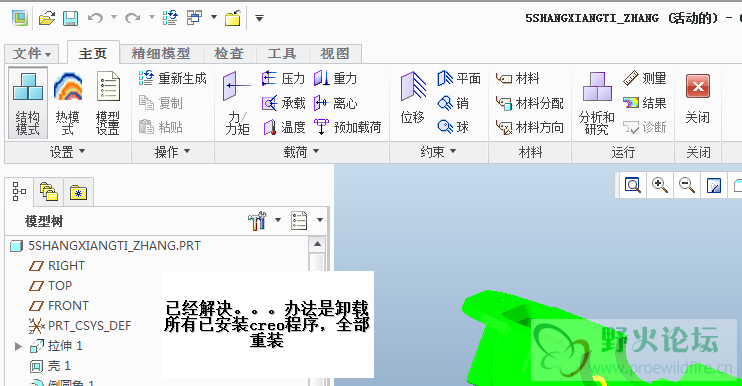Select the 壳 1 shell feature
The height and width of the screenshot is (386, 742).
[50, 366]
